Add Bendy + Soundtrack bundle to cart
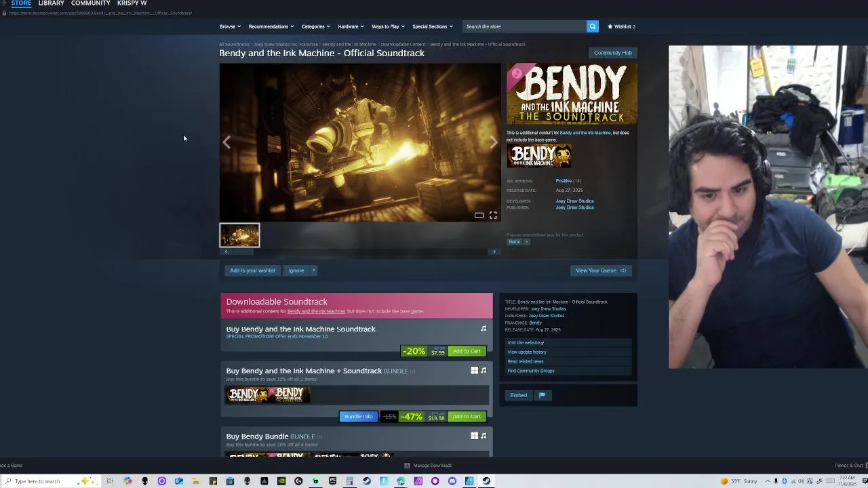Screen dimensions: 868x488 467,417
